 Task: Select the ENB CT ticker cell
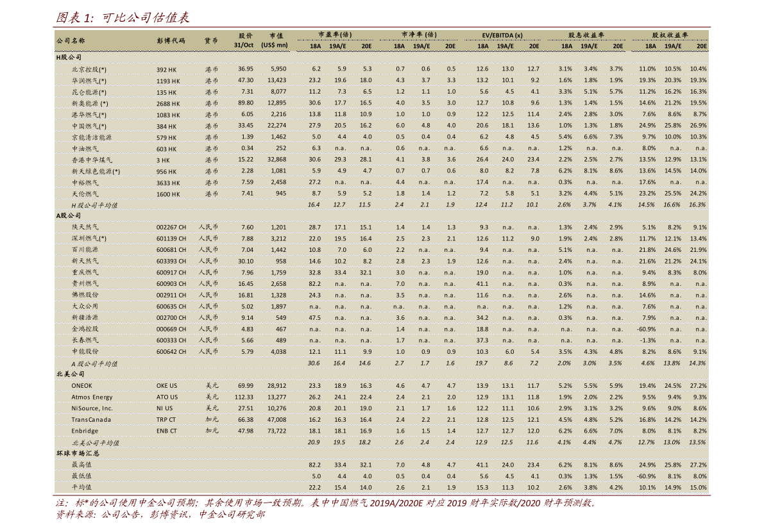coord(167,431)
